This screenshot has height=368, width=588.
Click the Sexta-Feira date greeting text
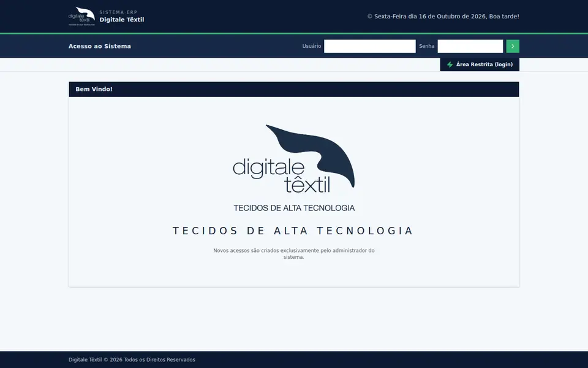(x=443, y=17)
